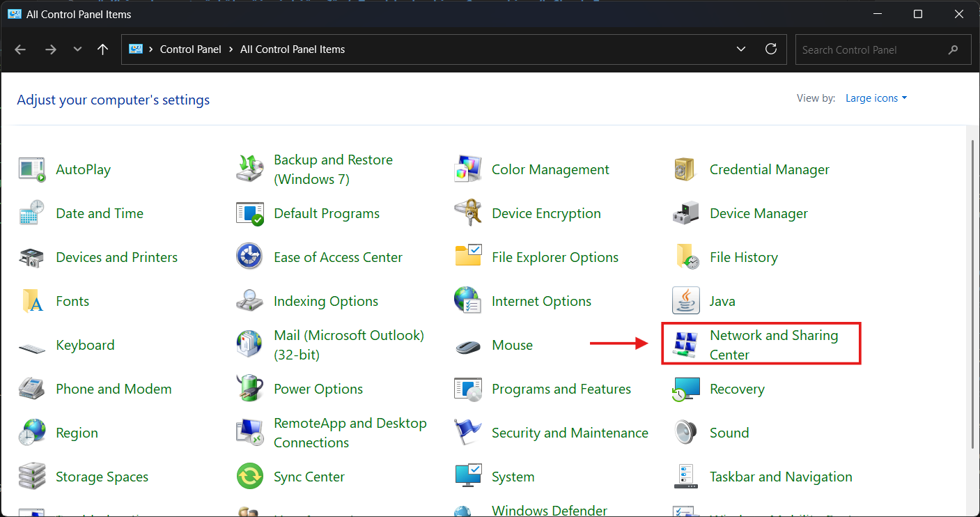The height and width of the screenshot is (517, 980).
Task: Click the Power Options battery icon
Action: pyautogui.click(x=249, y=389)
